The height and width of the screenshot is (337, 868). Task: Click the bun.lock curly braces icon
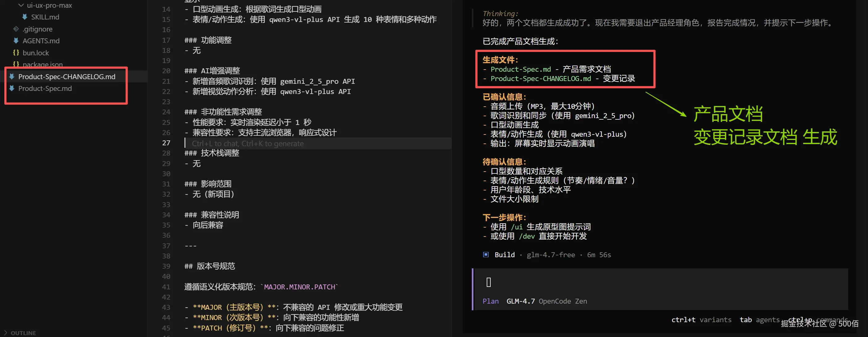16,53
